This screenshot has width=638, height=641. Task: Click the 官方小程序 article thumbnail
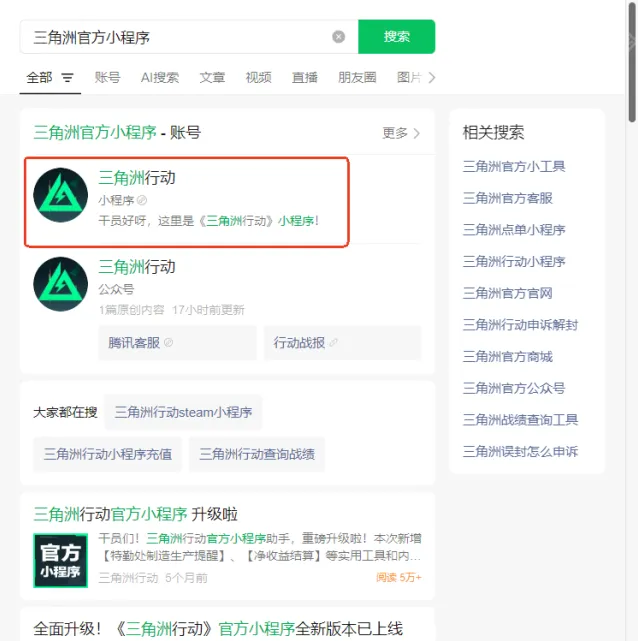pos(60,560)
